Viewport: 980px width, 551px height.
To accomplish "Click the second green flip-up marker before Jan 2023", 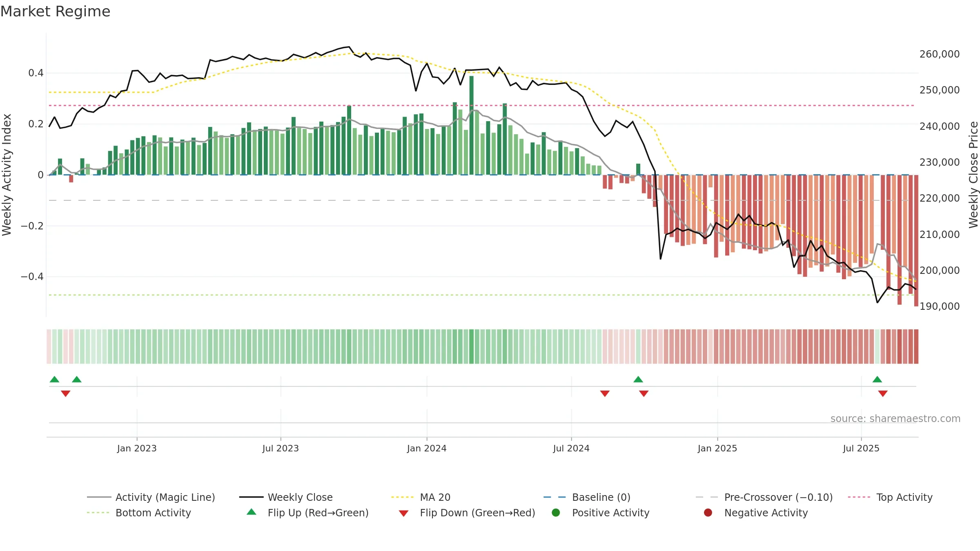I will pos(77,379).
